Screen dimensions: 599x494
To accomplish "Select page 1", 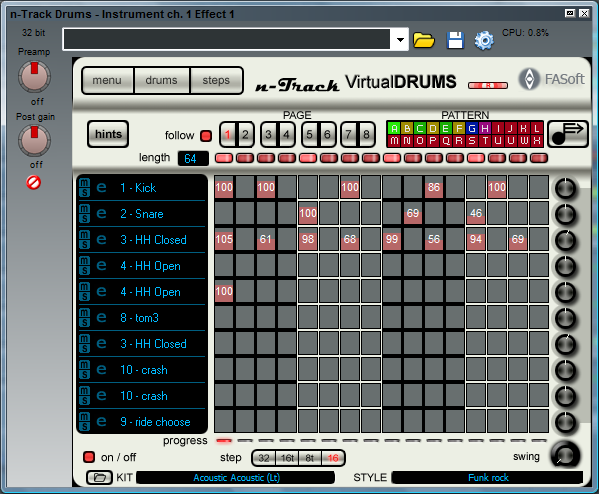I will pyautogui.click(x=228, y=134).
